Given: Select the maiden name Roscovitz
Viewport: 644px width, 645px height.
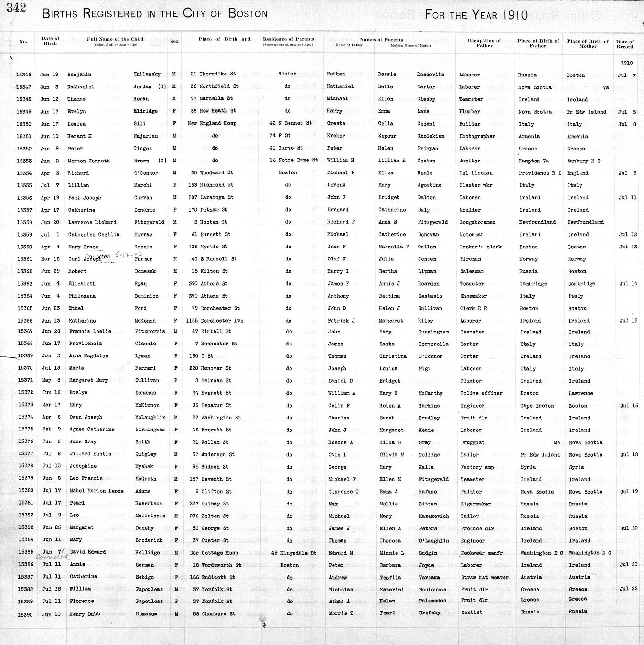Looking at the screenshot, I should tap(430, 75).
